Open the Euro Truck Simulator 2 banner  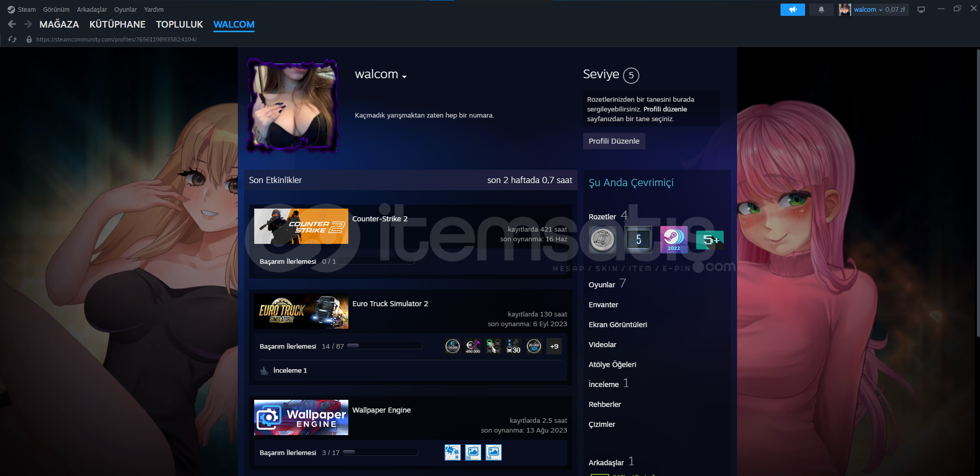point(301,311)
